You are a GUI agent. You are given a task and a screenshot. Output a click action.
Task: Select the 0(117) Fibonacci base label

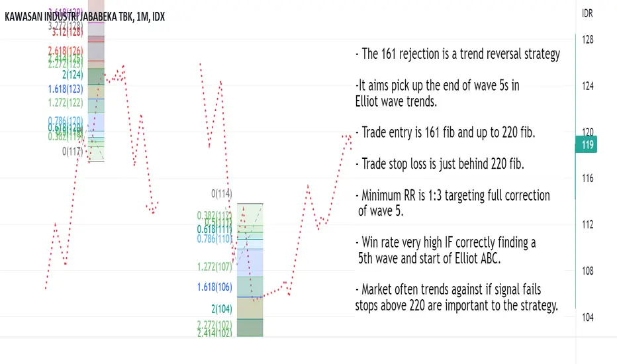73,150
